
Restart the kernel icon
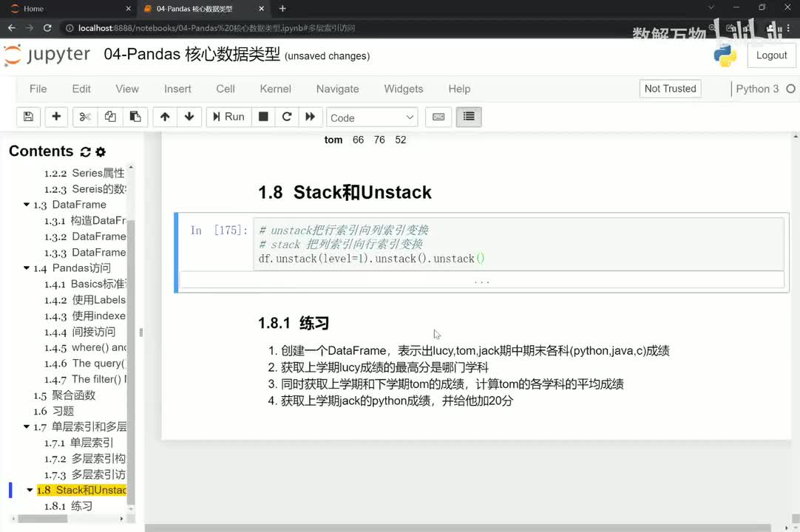click(287, 117)
